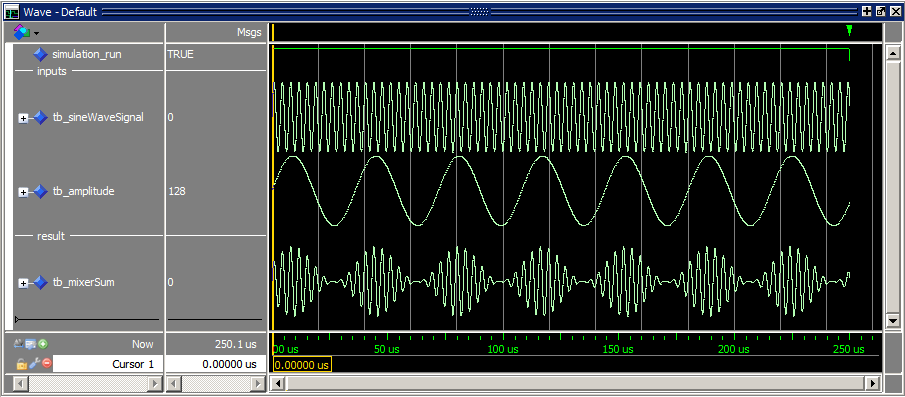
Task: Click the tb_mixerSum modulated waveform
Action: [x=560, y=282]
